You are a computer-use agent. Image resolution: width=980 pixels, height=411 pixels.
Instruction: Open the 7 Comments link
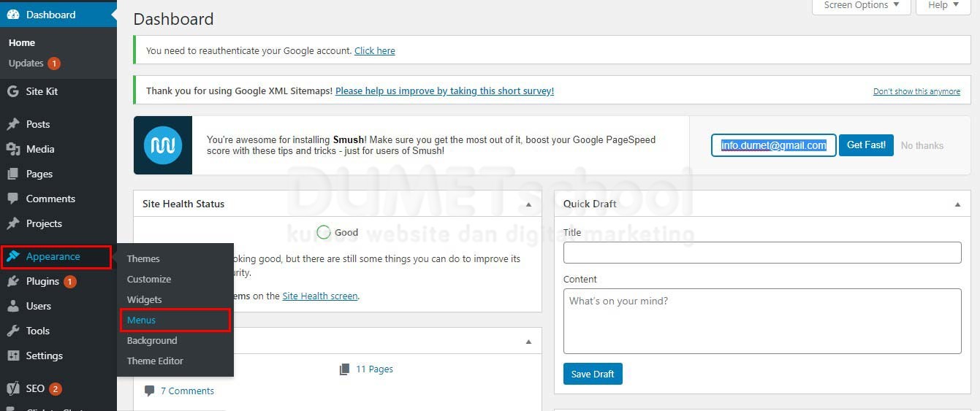point(187,391)
